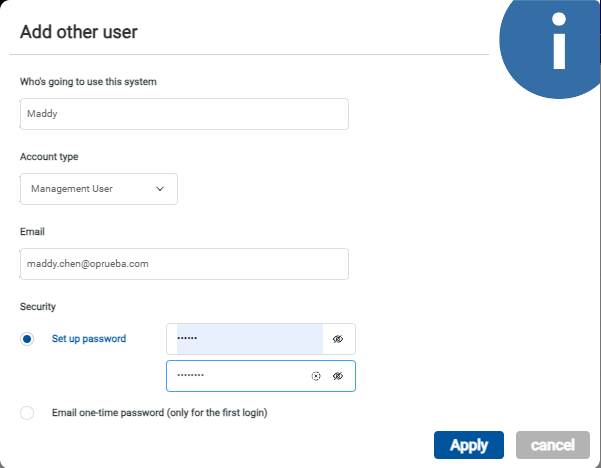Clear the confirm password field with the circled x

tap(316, 376)
